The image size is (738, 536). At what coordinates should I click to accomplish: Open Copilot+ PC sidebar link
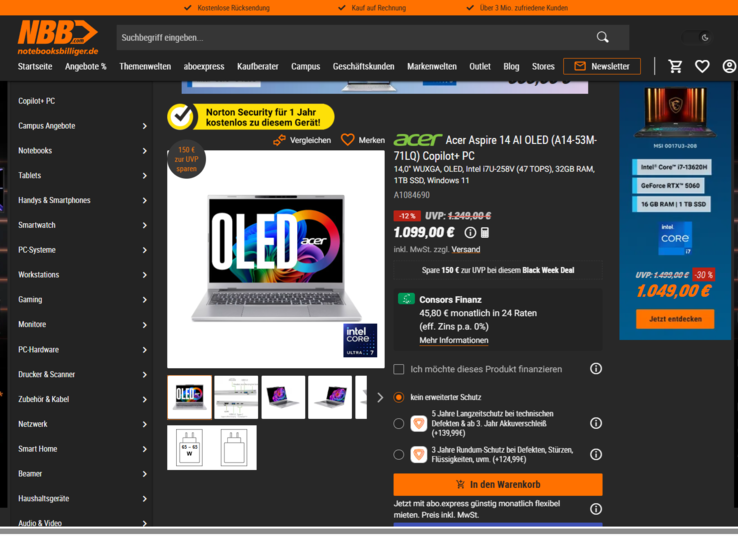click(36, 101)
